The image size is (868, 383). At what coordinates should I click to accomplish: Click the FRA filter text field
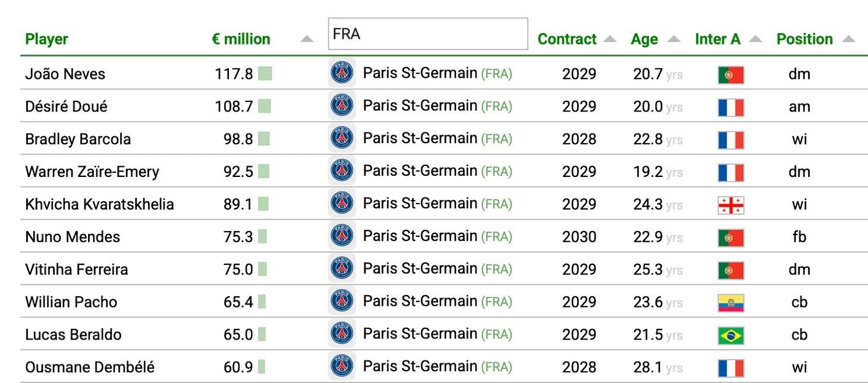427,34
